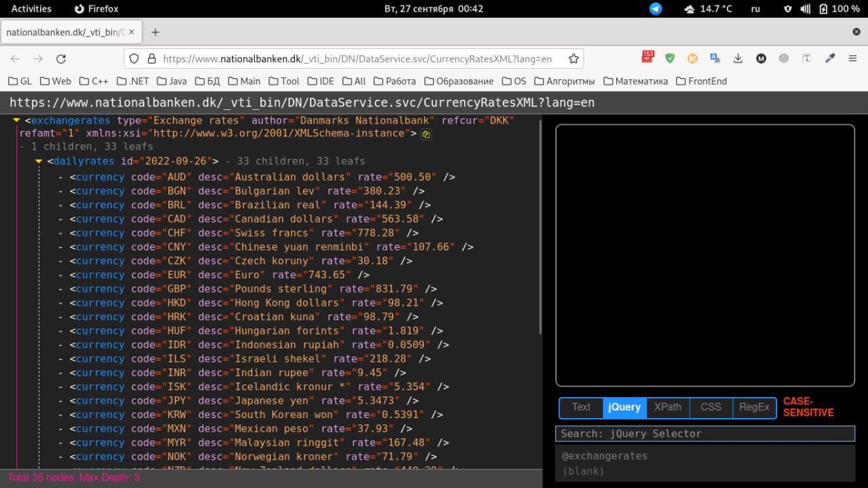Select the jQuery search mode tab
Screen dimensions: 868x488
(625, 407)
